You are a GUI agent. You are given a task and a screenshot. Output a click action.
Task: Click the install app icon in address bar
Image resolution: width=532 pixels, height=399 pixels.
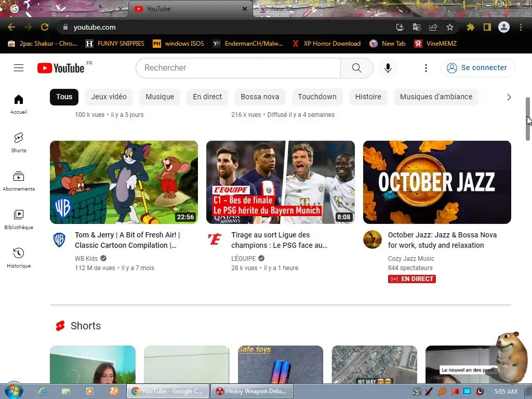tap(400, 27)
